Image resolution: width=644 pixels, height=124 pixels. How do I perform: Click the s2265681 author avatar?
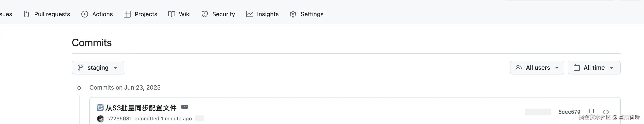coord(101,119)
